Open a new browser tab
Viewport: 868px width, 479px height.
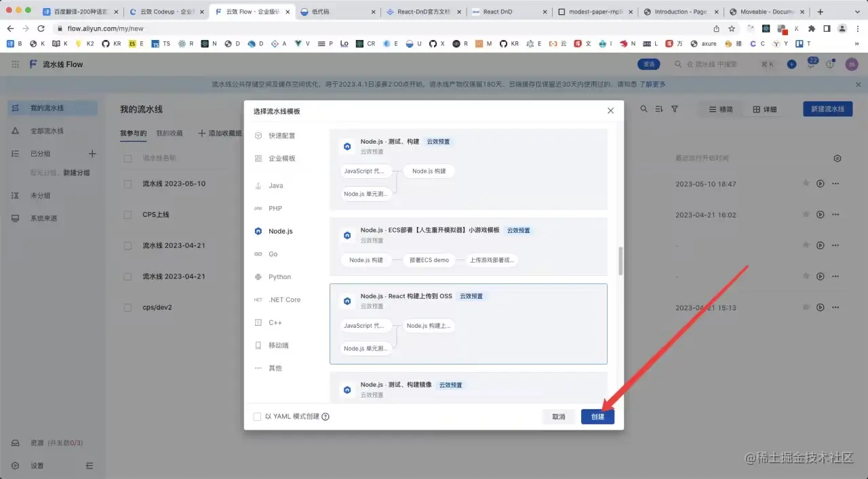(x=821, y=12)
